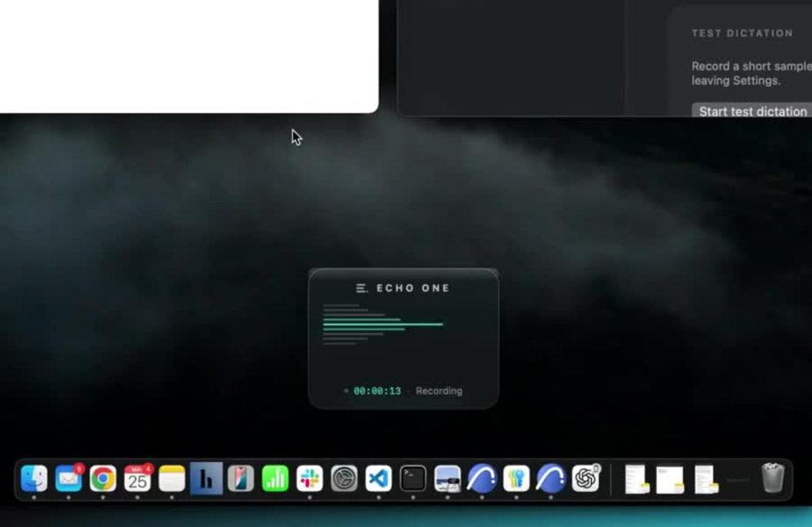Viewport: 812px width, 527px height.
Task: Open the blue 'h' app in the dock
Action: click(x=206, y=478)
